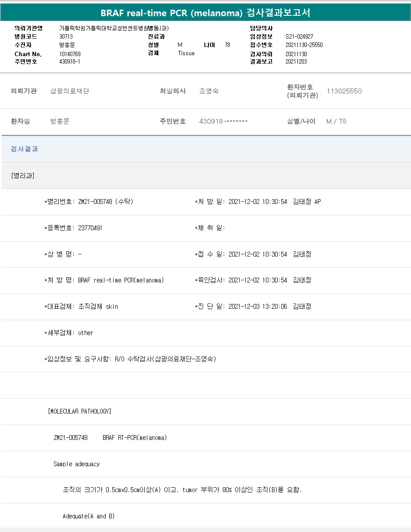Select specimen value Tissue

tap(186, 54)
